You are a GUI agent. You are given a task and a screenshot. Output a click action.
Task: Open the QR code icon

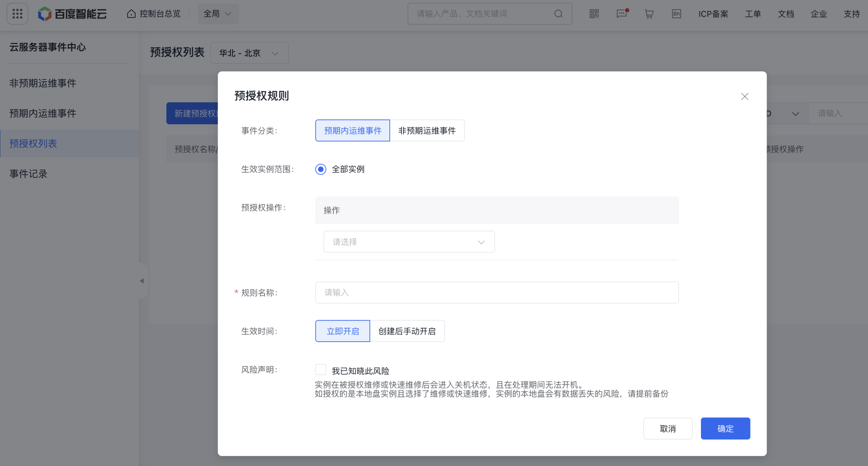point(594,14)
